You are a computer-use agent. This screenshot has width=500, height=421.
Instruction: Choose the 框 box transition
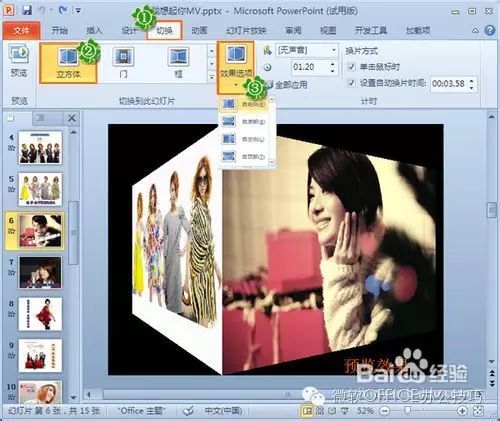(179, 63)
